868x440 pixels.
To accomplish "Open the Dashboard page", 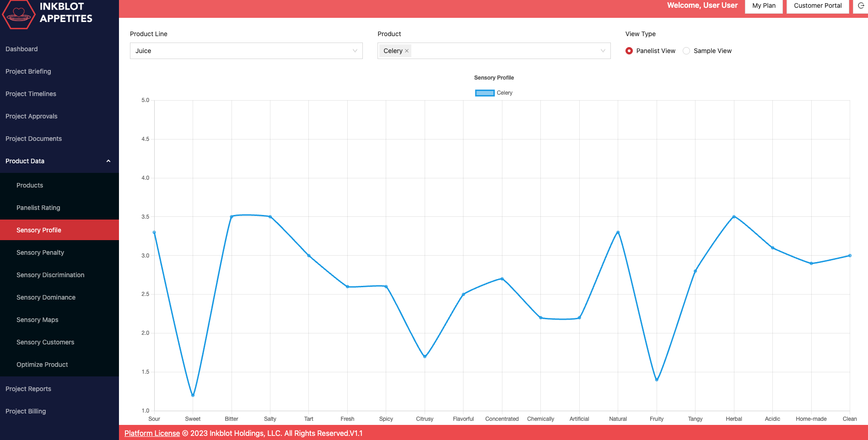I will [22, 49].
